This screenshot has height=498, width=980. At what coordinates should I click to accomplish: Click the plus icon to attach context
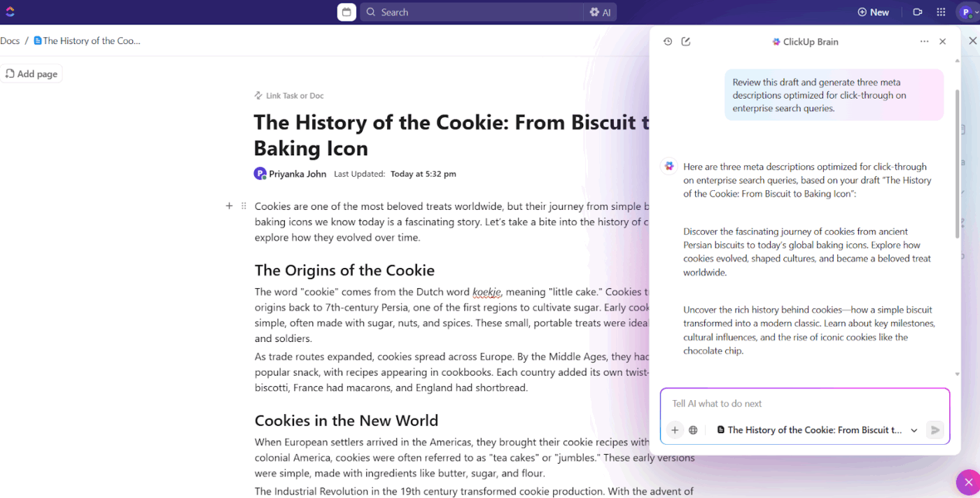click(x=675, y=429)
